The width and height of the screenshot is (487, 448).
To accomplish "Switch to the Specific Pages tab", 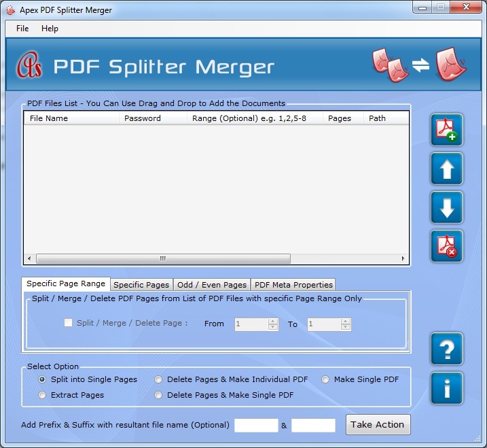I will click(x=141, y=285).
